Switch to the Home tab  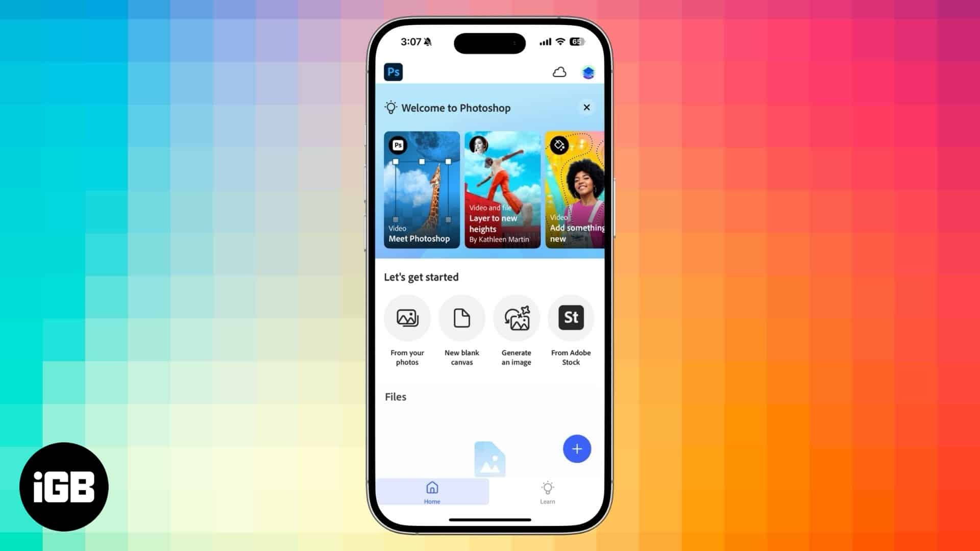tap(431, 492)
